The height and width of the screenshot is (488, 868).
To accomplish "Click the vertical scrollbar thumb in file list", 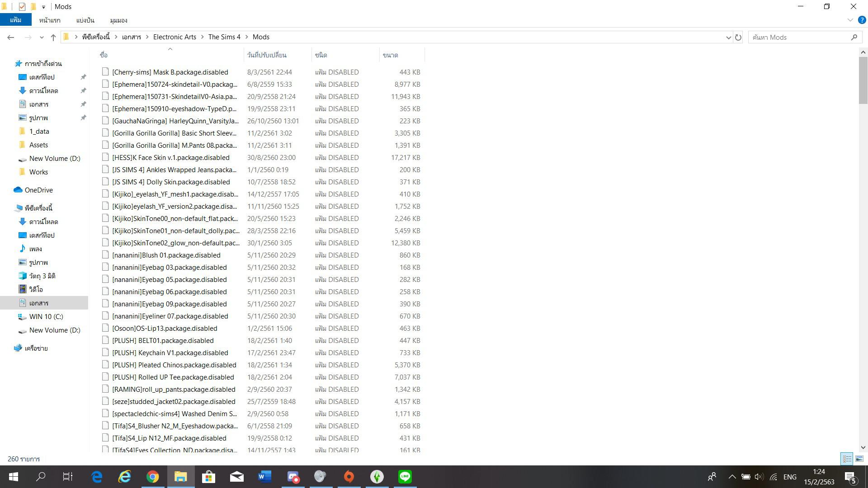I will pyautogui.click(x=863, y=80).
